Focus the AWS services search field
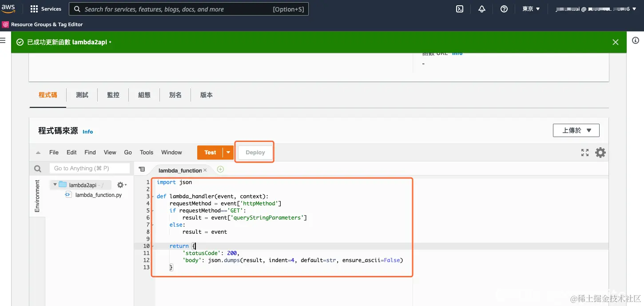 click(189, 9)
